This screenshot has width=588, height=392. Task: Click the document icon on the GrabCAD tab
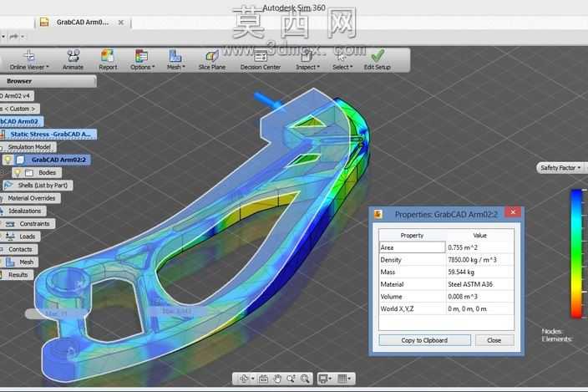[44, 22]
